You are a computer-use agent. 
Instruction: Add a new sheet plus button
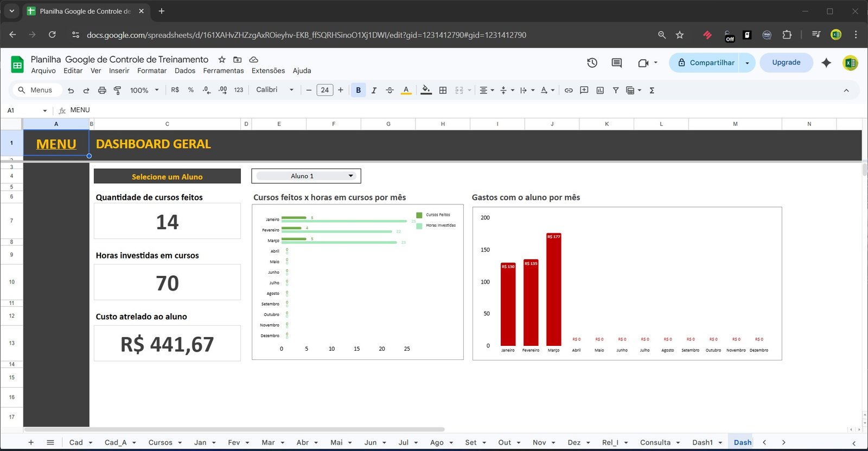click(31, 442)
